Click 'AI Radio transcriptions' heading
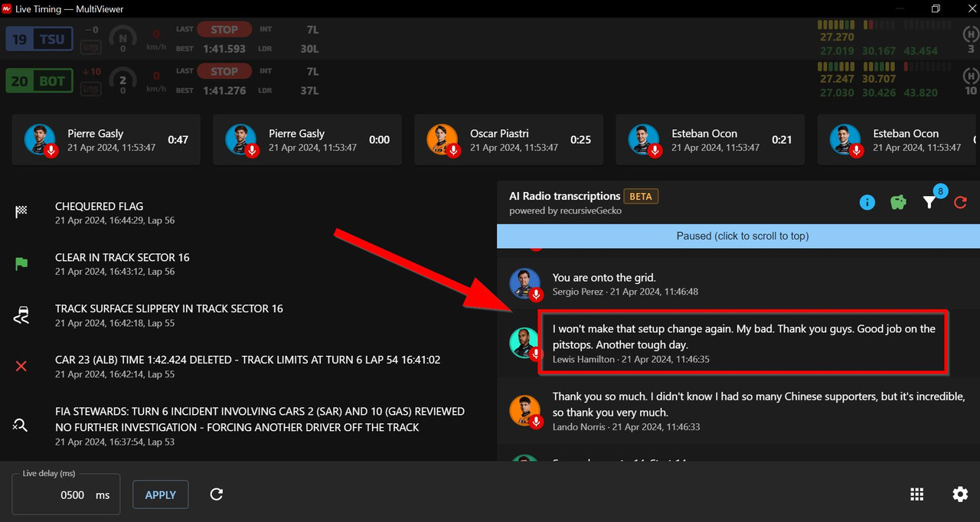The width and height of the screenshot is (980, 522). click(565, 196)
